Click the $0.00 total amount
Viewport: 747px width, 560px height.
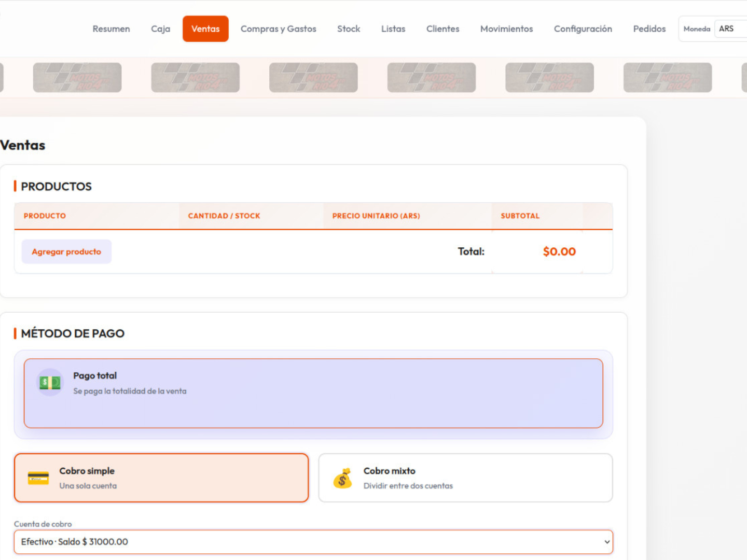pyautogui.click(x=559, y=251)
